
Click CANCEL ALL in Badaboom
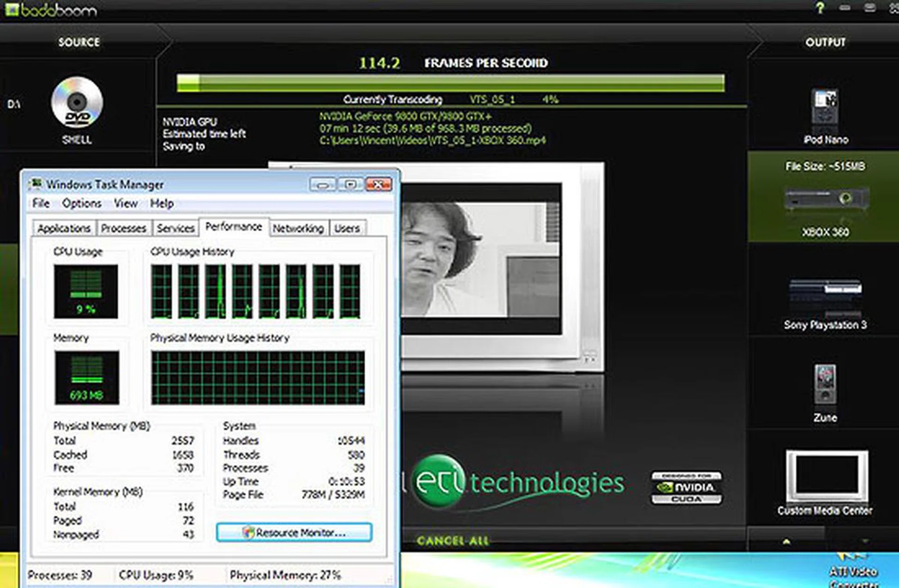coord(452,541)
